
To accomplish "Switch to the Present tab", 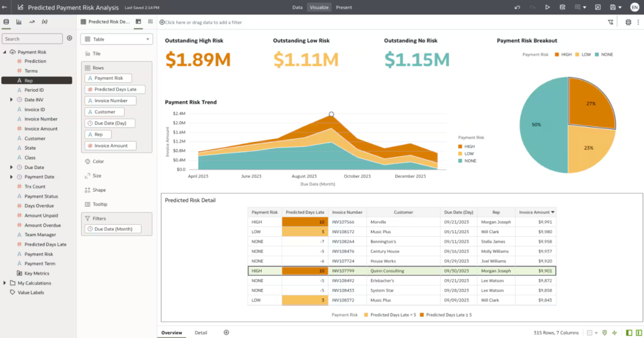I will pos(343,7).
